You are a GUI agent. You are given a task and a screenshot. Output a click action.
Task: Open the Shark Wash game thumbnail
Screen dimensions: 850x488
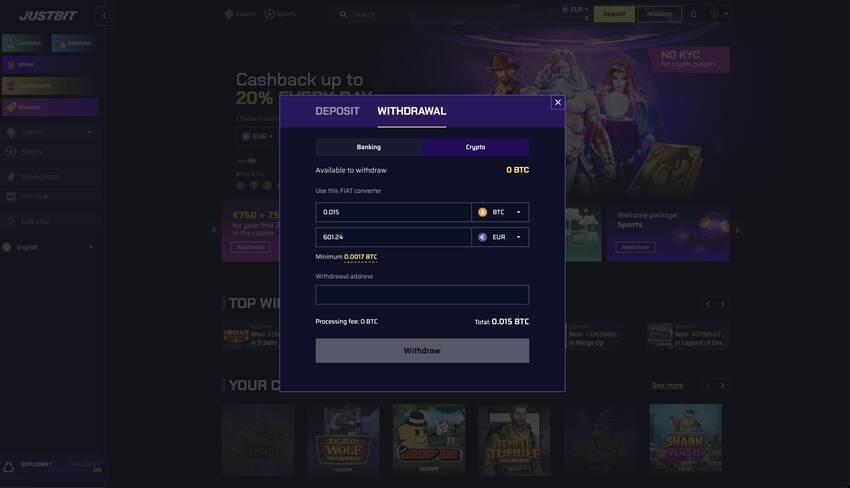click(x=685, y=439)
